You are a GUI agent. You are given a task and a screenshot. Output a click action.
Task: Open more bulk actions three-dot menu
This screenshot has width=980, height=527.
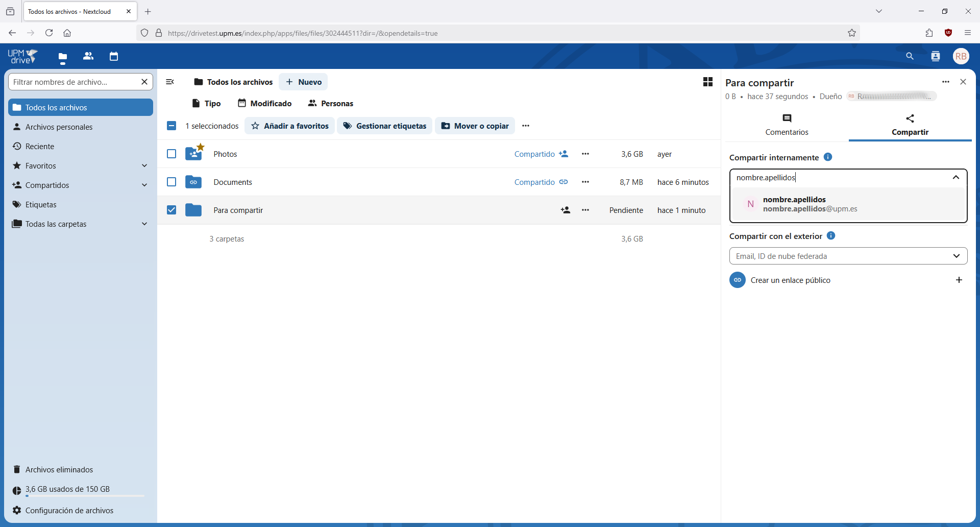point(526,126)
